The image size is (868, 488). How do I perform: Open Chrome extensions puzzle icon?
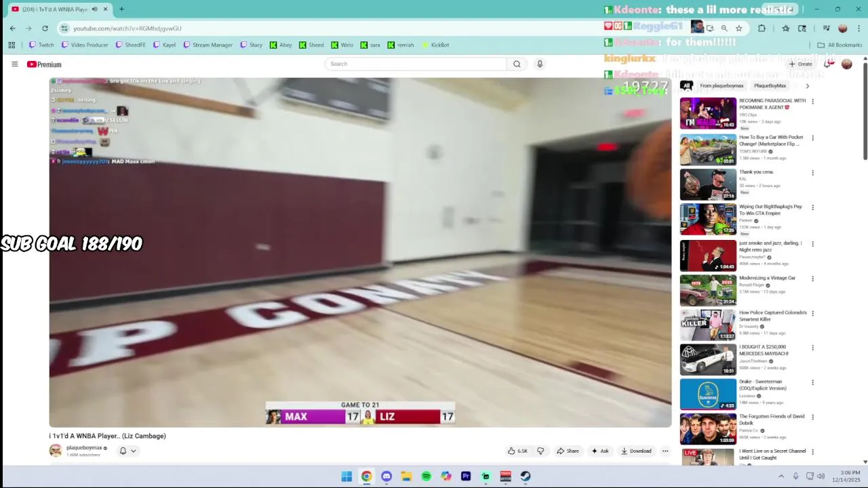(762, 28)
